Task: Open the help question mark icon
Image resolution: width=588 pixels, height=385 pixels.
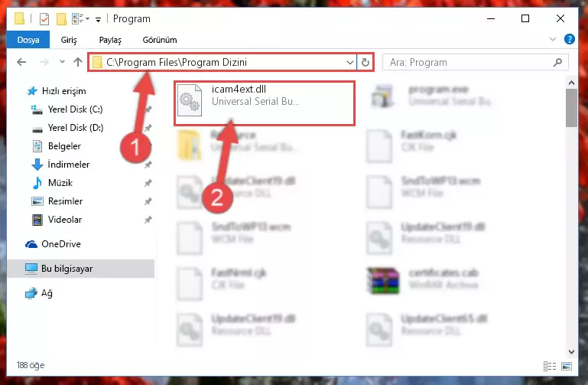Action: click(x=569, y=39)
